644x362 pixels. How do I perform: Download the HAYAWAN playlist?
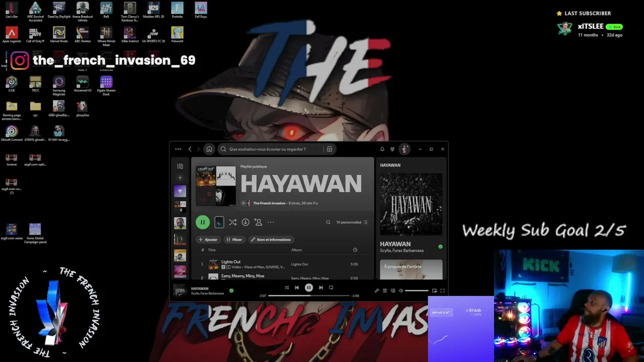coord(246,222)
